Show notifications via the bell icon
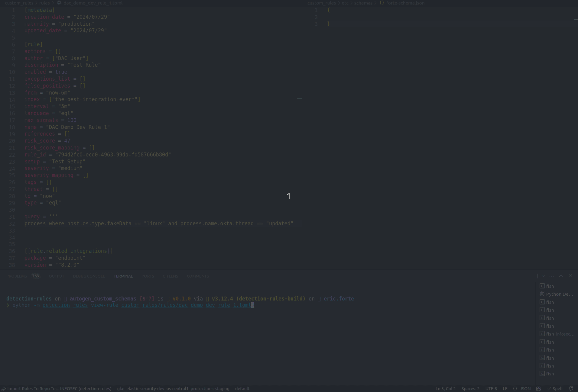Image resolution: width=578 pixels, height=392 pixels. click(571, 389)
